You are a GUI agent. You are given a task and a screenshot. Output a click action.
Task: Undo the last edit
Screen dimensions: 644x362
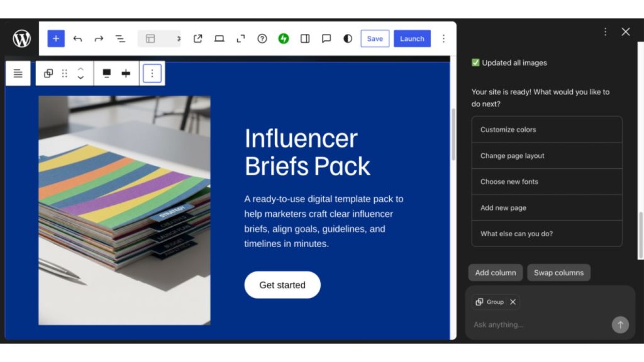coord(77,39)
